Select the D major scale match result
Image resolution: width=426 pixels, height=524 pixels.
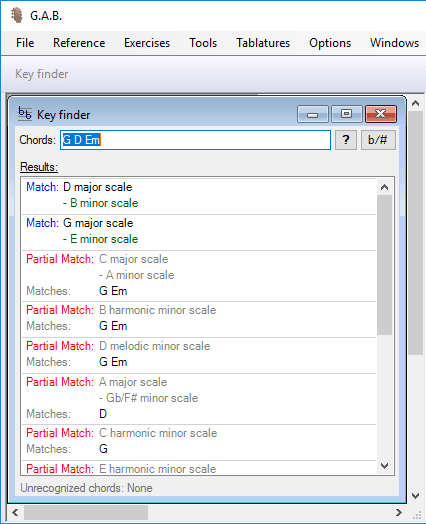coord(199,195)
